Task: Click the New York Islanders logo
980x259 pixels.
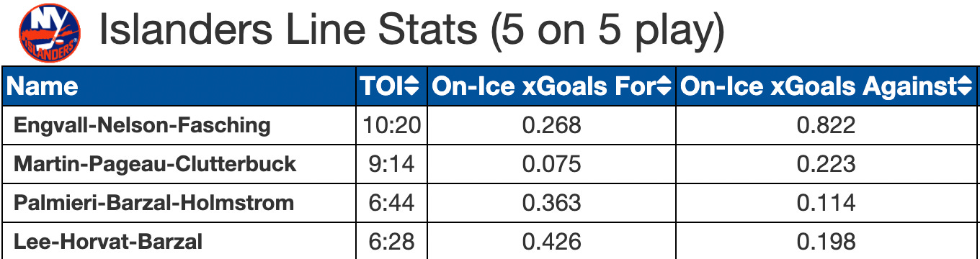Action: (49, 32)
